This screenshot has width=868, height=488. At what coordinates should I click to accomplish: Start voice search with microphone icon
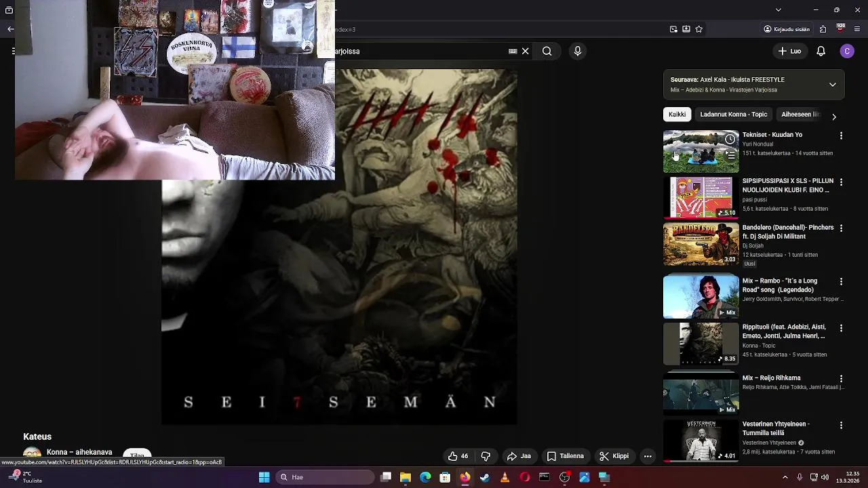click(578, 51)
